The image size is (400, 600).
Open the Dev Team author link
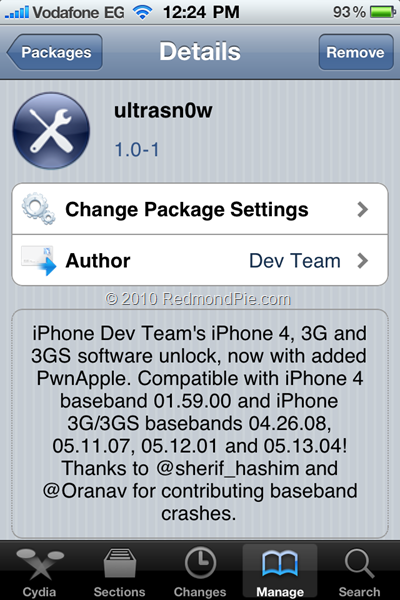295,261
